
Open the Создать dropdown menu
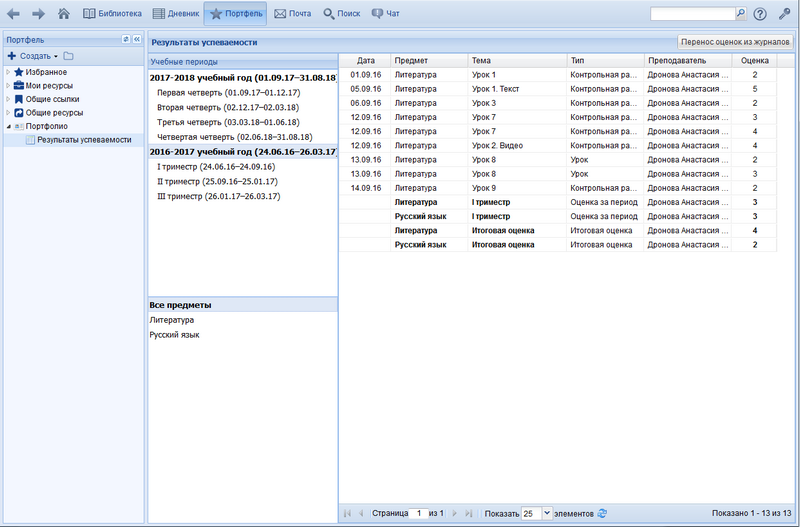(33, 56)
